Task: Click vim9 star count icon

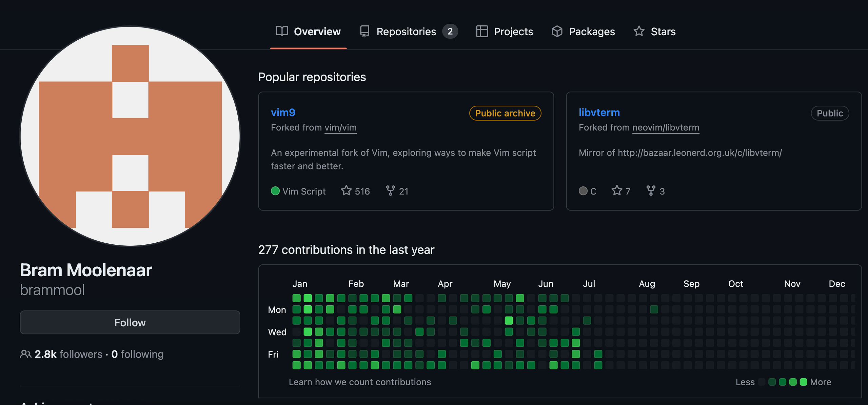Action: (x=346, y=191)
